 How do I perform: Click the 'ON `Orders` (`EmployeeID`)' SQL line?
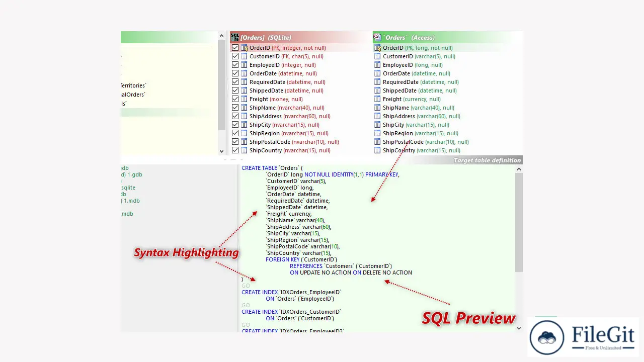click(300, 299)
